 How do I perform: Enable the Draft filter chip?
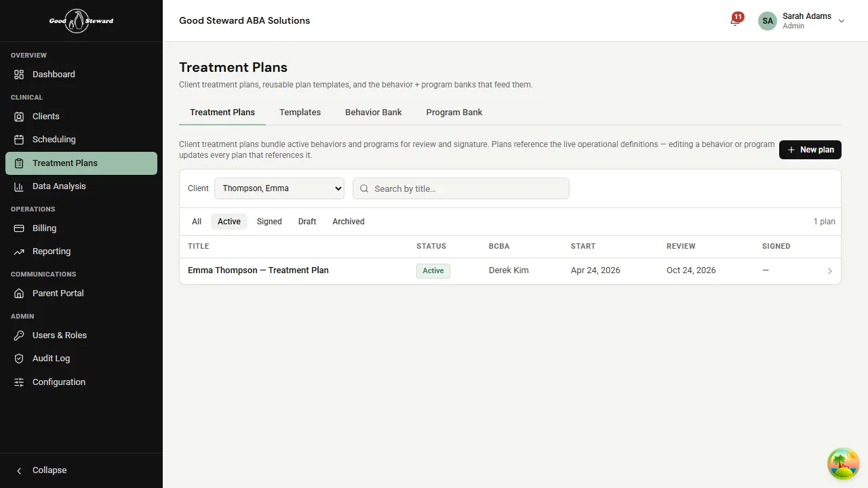(x=307, y=221)
